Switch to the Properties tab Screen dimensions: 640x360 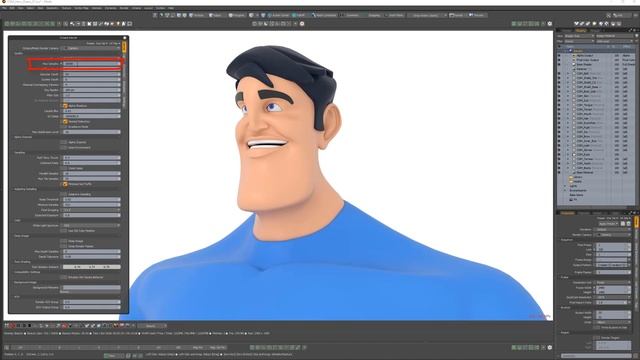coord(567,213)
